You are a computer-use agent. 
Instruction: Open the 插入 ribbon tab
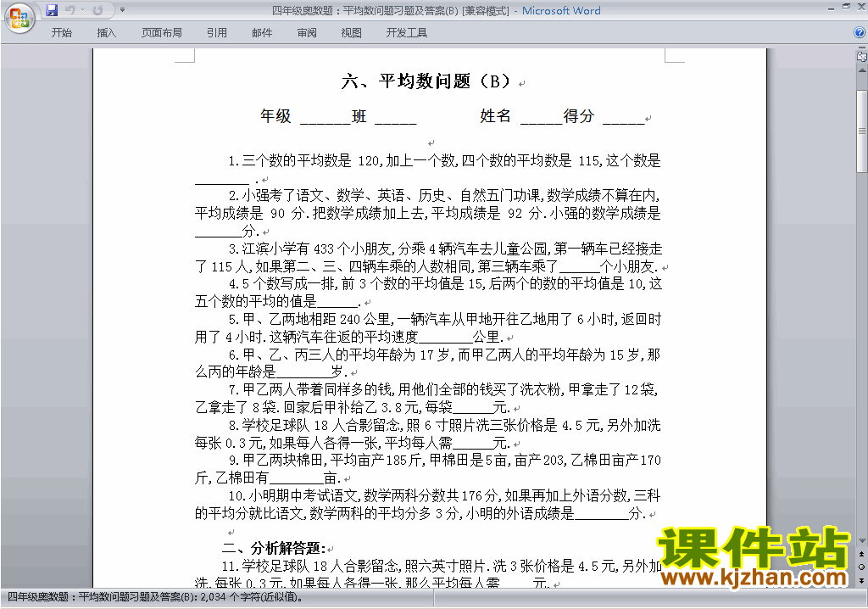[x=106, y=33]
